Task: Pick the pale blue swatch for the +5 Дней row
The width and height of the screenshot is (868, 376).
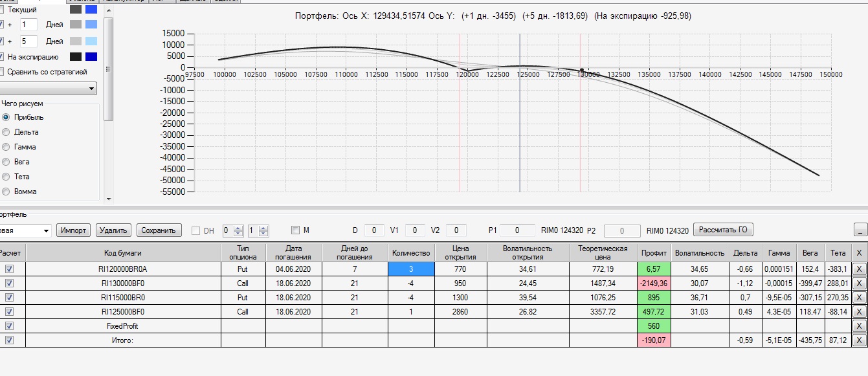Action: pos(91,41)
